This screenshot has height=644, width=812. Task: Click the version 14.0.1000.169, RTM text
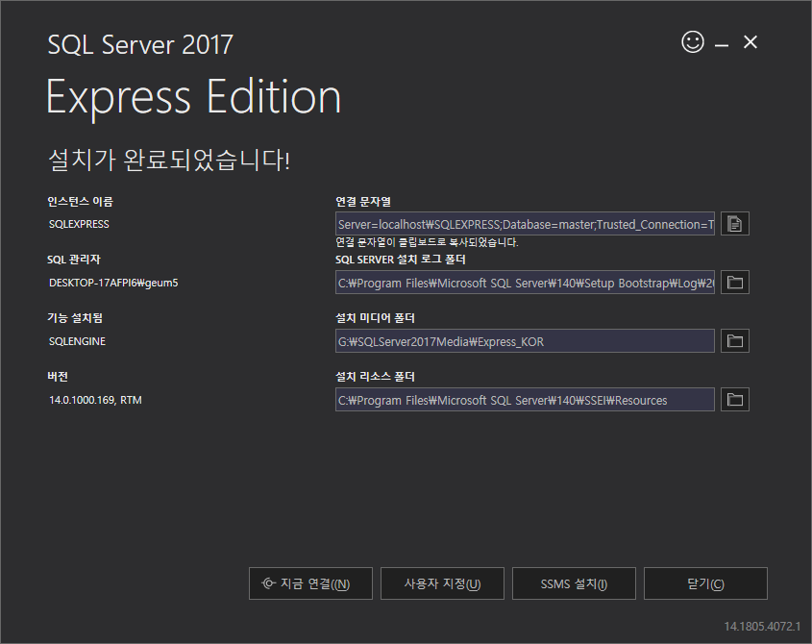[x=95, y=400]
